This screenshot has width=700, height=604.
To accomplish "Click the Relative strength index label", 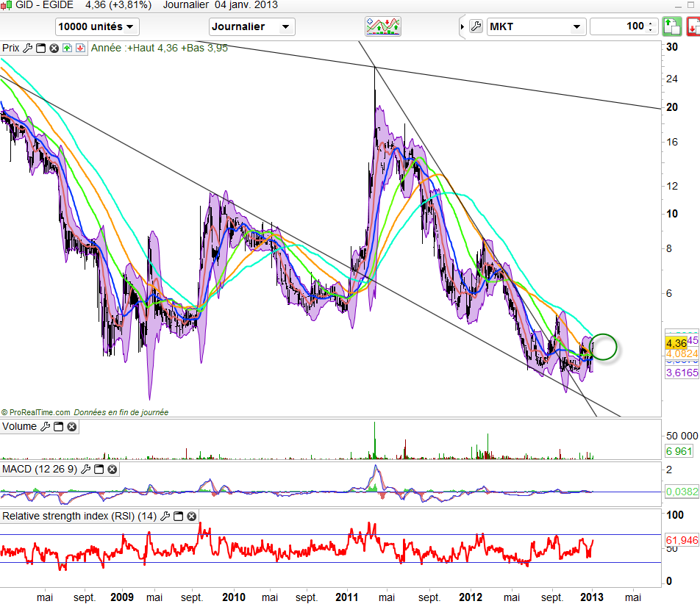I will pyautogui.click(x=79, y=517).
